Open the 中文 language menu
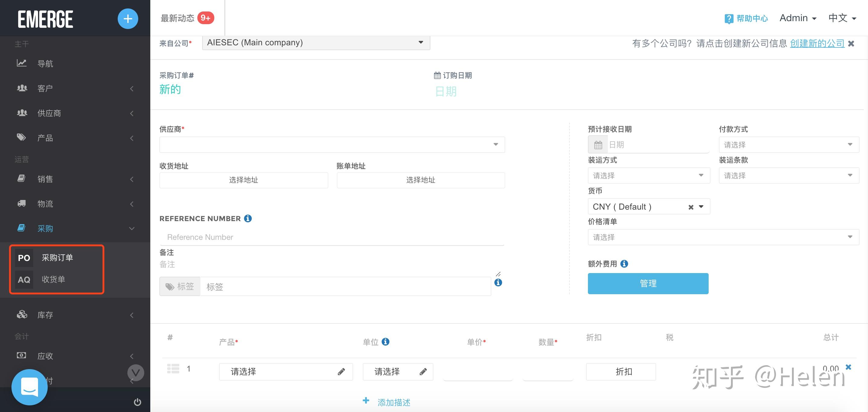Screen dimensions: 868x412 click(x=842, y=18)
